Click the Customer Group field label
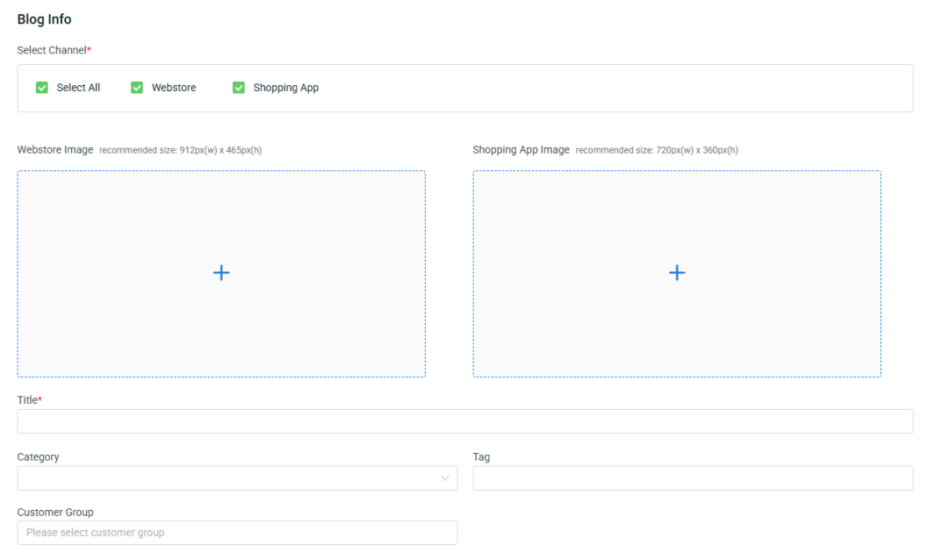This screenshot has width=927, height=560. (x=55, y=512)
